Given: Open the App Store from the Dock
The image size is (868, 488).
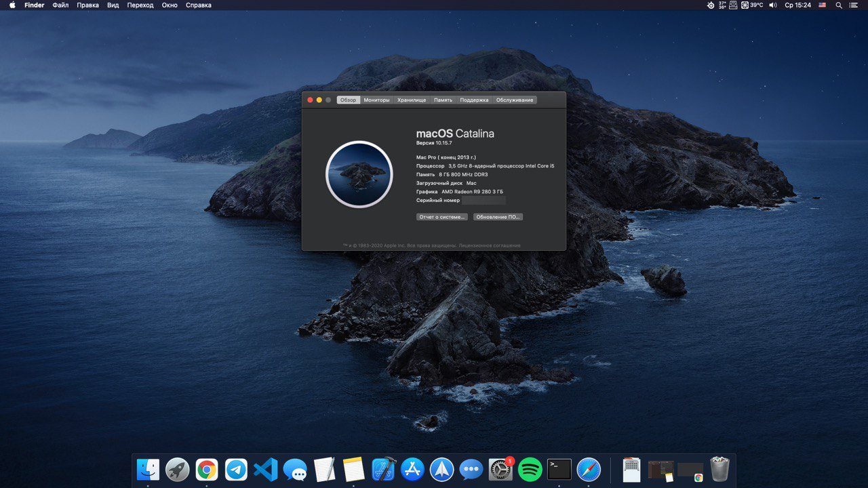Looking at the screenshot, I should click(x=412, y=469).
